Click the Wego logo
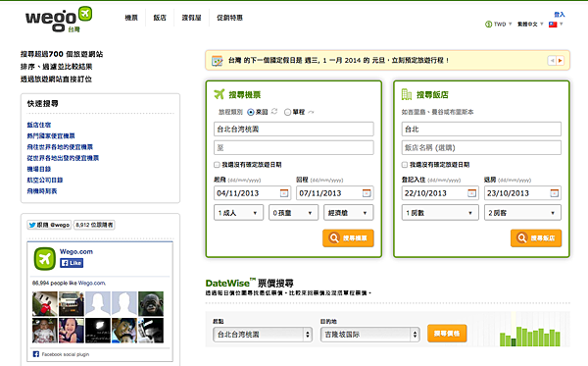Image resolution: width=588 pixels, height=366 pixels. coord(59,20)
